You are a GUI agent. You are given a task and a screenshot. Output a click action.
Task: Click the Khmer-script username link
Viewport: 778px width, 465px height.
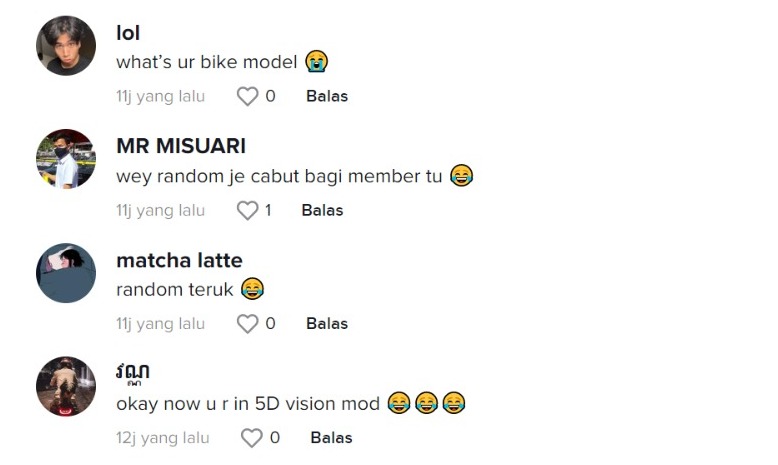132,373
